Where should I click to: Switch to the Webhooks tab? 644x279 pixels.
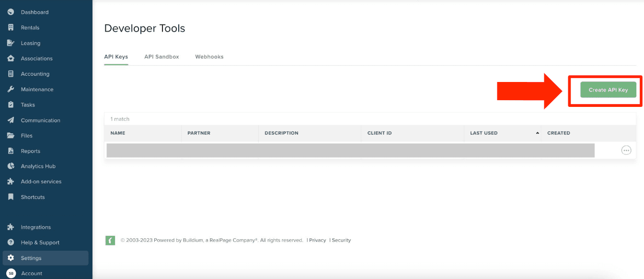pyautogui.click(x=209, y=57)
